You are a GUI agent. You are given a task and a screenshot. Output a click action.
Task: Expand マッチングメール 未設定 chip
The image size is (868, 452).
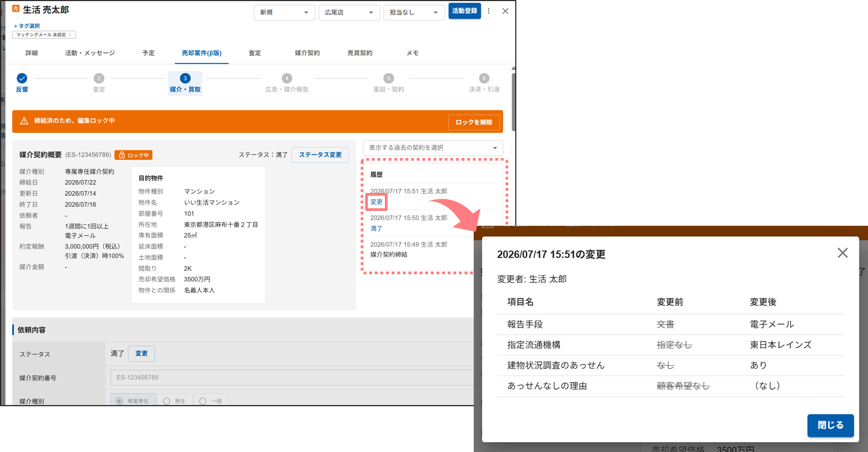[44, 35]
